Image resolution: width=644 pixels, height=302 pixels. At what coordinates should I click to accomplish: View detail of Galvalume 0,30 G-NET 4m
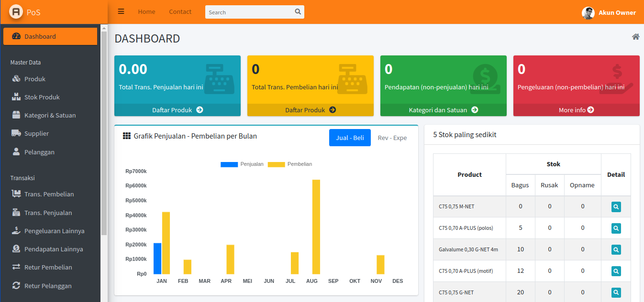point(616,249)
